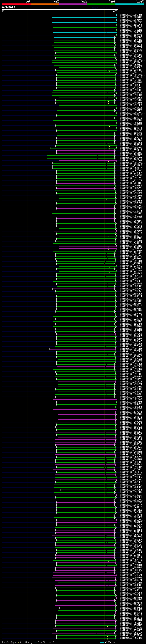
Task: Select the UniRef100_C0HIL2 label
Action: pyautogui.click(x=131, y=186)
